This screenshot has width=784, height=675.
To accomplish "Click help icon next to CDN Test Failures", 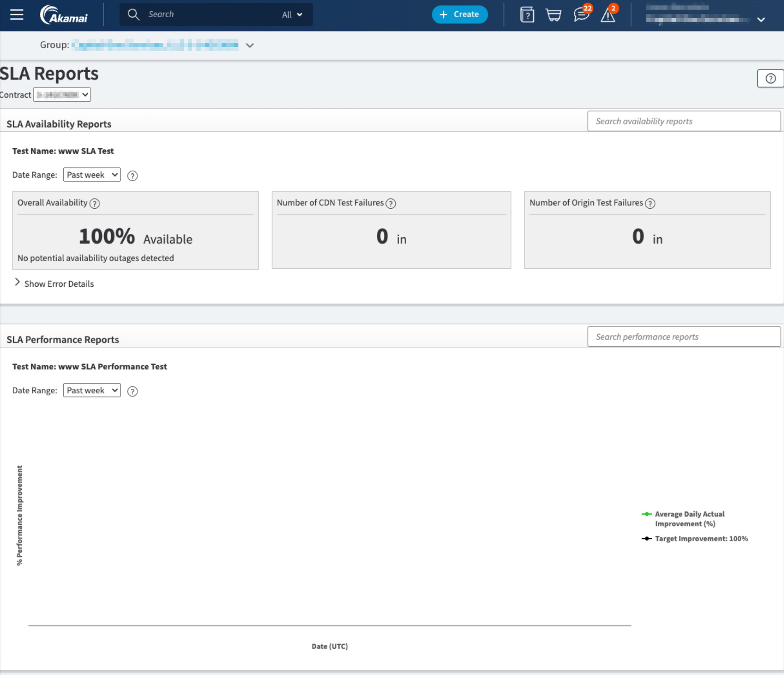I will (391, 204).
